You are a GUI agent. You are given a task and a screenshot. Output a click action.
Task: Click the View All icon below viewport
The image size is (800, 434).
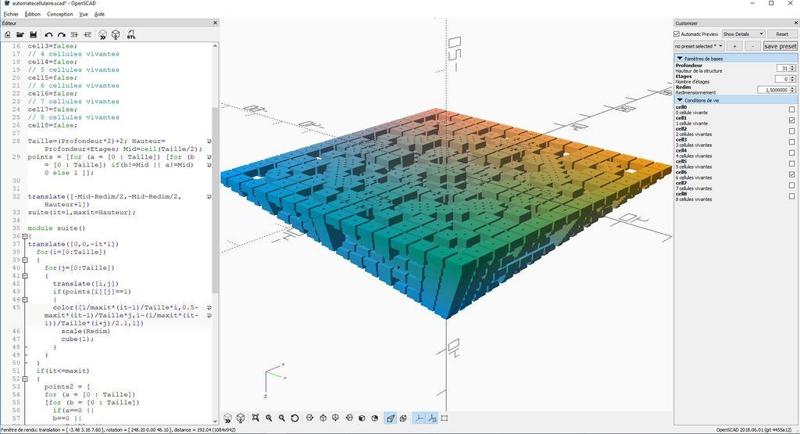click(256, 418)
